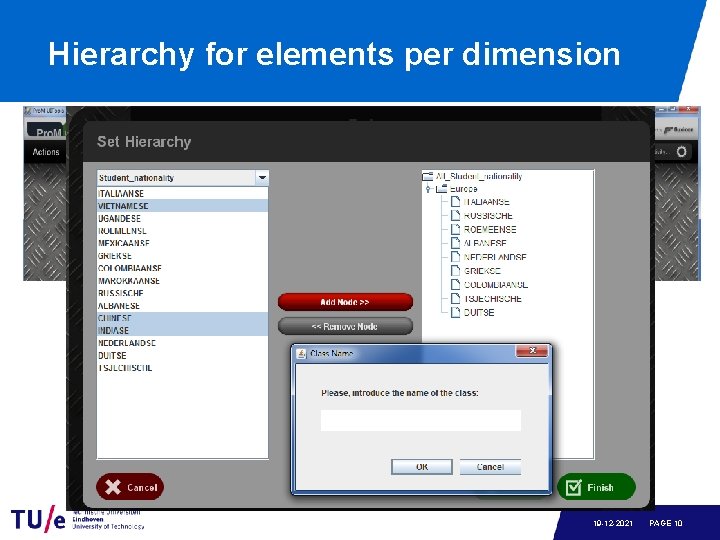Click the Add Node >> button
This screenshot has width=720, height=540.
(x=345, y=302)
